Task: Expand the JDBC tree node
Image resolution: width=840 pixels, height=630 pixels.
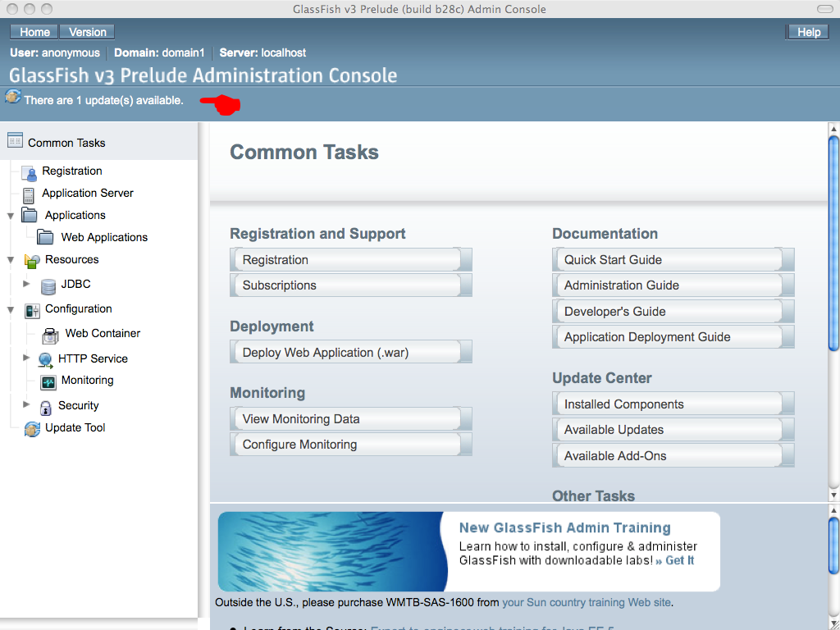Action: pyautogui.click(x=26, y=283)
